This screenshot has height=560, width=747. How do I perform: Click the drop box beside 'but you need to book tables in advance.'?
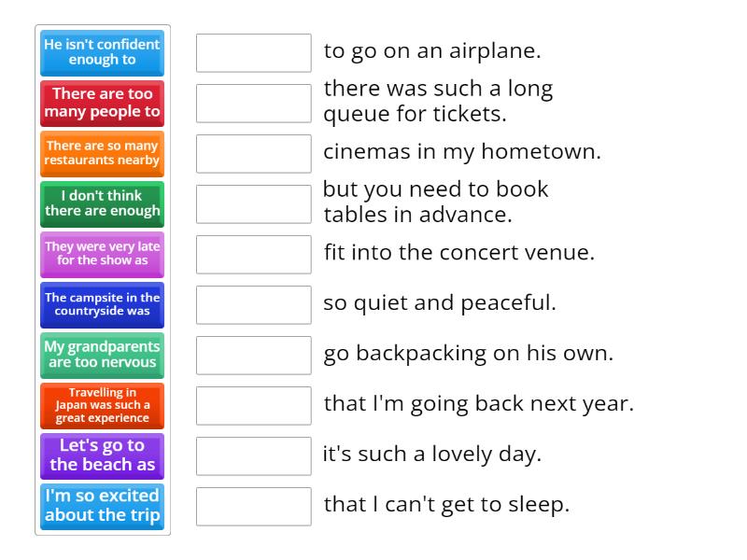pyautogui.click(x=254, y=204)
